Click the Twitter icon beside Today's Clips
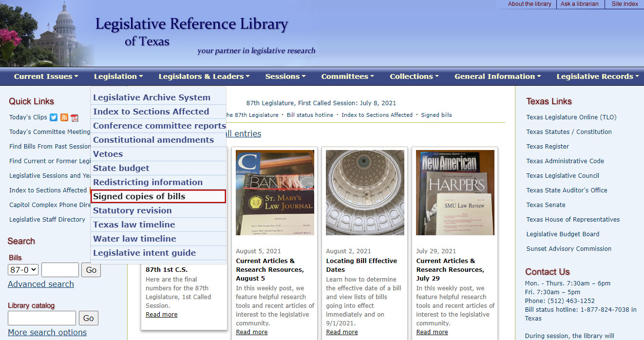Image resolution: width=644 pixels, height=340 pixels. pos(54,117)
